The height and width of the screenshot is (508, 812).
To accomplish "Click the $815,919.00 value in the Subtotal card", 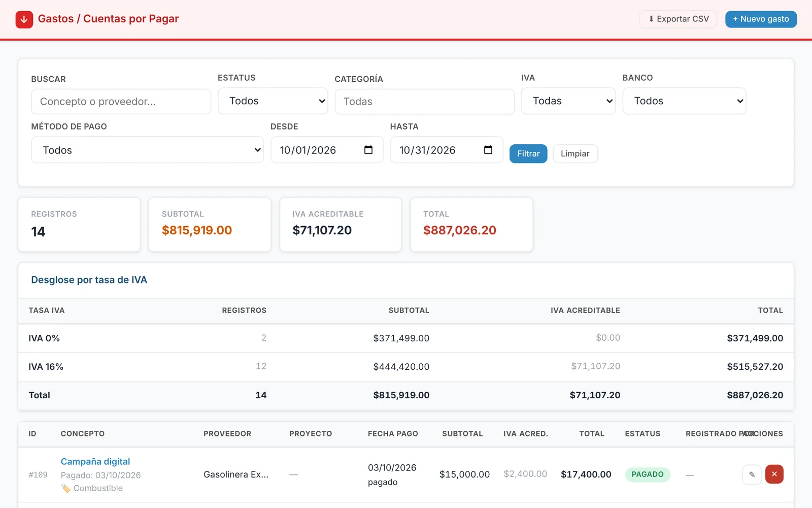I will [x=197, y=230].
